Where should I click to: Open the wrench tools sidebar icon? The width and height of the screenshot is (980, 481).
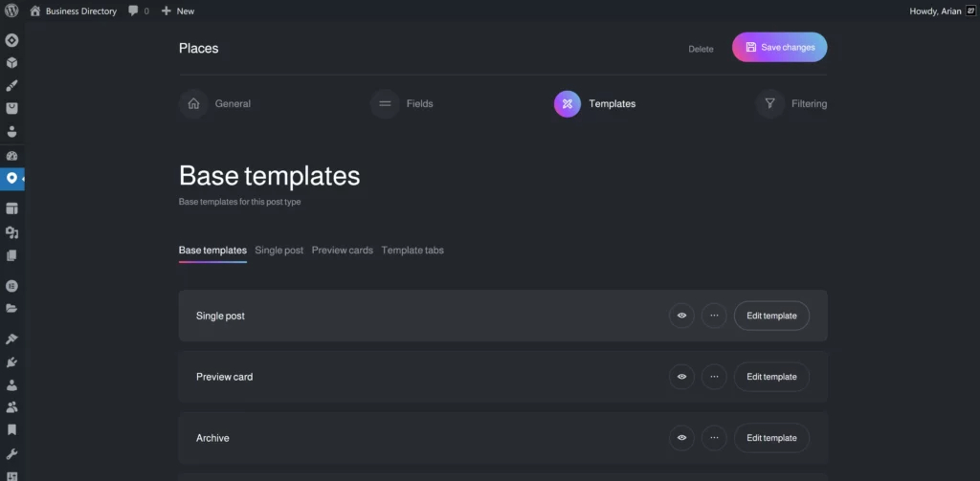click(x=11, y=453)
